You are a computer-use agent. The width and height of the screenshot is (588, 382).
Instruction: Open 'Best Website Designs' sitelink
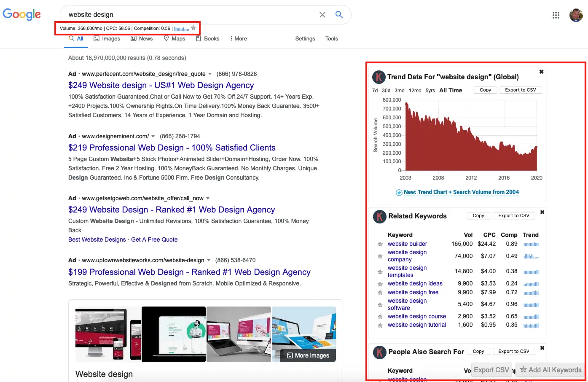click(x=97, y=239)
